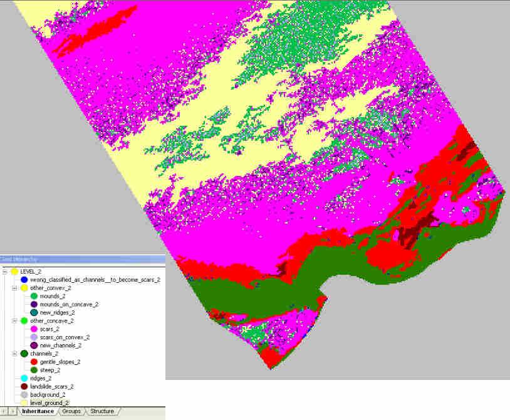
Task: Select the level_ground_2 class
Action: tap(49, 402)
